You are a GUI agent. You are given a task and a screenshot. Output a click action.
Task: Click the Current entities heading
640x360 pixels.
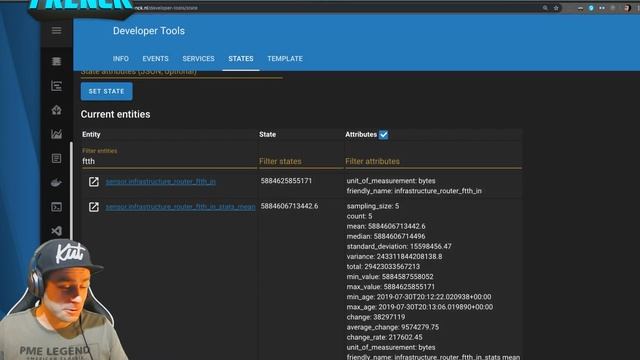pyautogui.click(x=116, y=114)
